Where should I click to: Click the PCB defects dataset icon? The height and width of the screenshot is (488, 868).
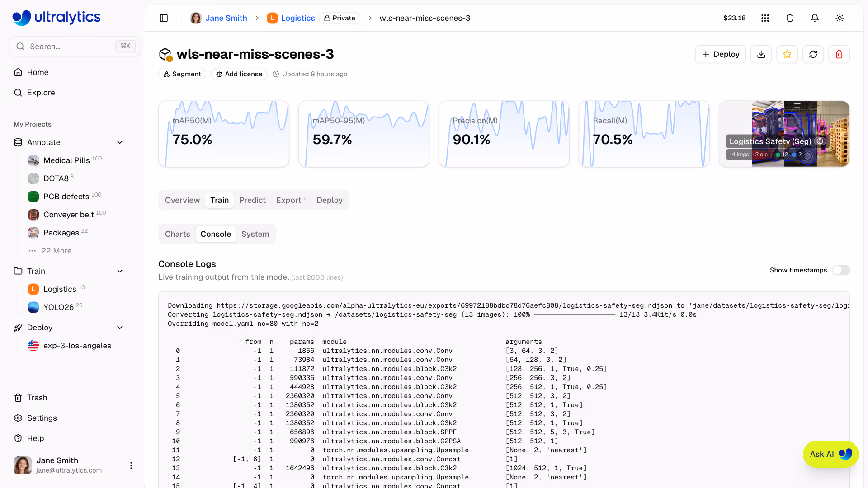point(33,197)
